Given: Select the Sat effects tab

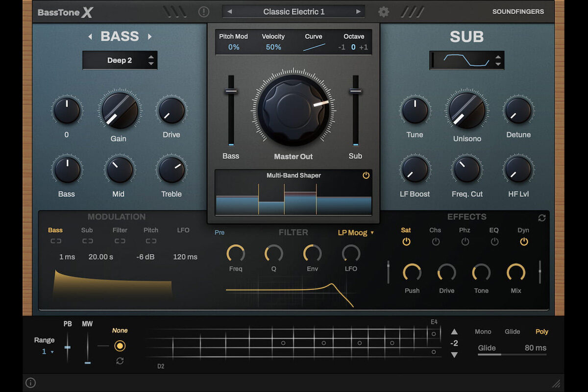Looking at the screenshot, I should coord(406,230).
